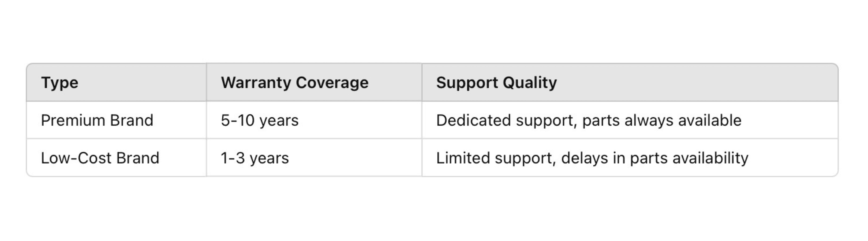
Task: Click the "Type" column header
Action: (x=60, y=82)
